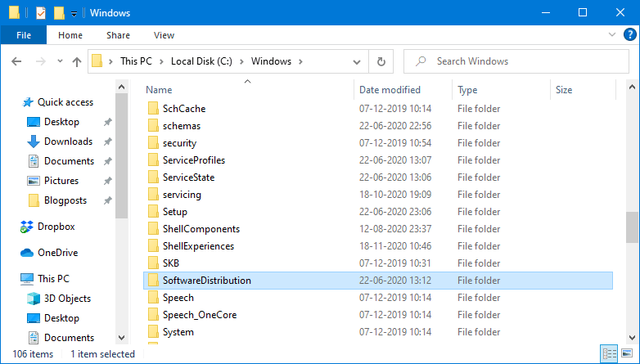Switch to large thumbnails view icon
The height and width of the screenshot is (364, 640).
point(627,353)
